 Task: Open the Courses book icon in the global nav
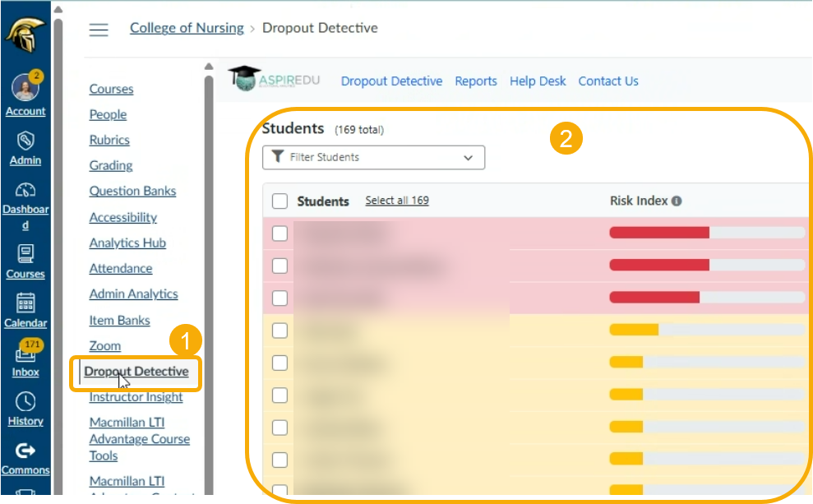click(25, 254)
